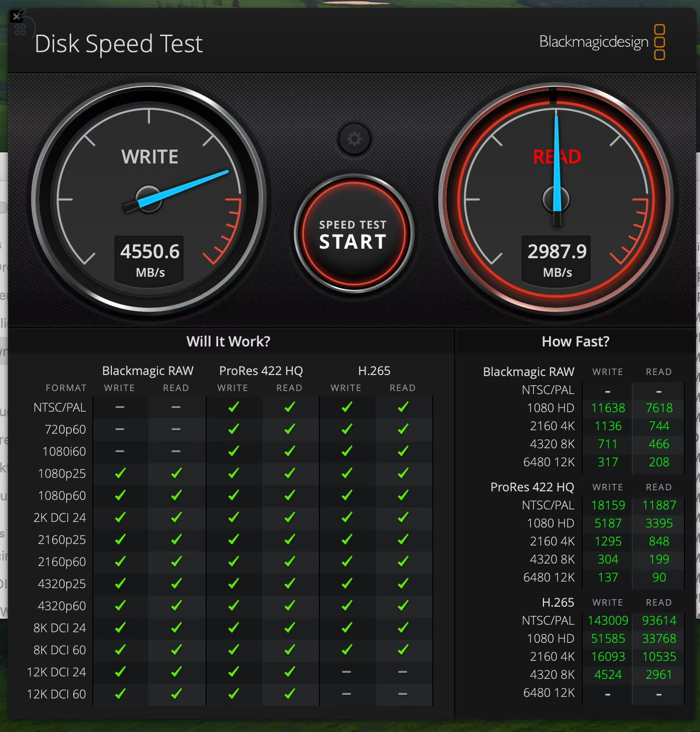Select Blackmagic RAW 4320 8K write value 711
Image resolution: width=700 pixels, height=732 pixels.
pyautogui.click(x=608, y=444)
